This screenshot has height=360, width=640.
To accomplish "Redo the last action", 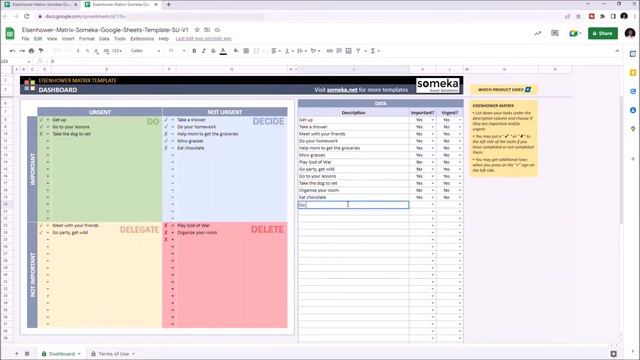I will coord(22,51).
